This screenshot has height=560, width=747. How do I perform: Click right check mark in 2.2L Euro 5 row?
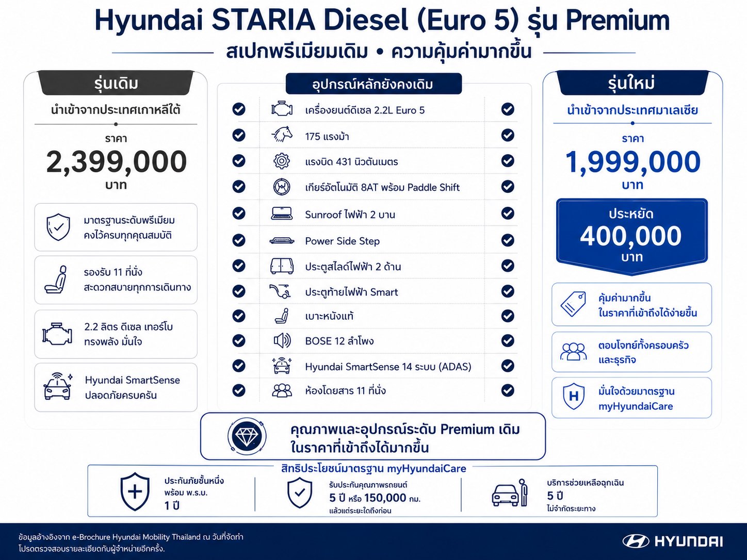point(508,109)
